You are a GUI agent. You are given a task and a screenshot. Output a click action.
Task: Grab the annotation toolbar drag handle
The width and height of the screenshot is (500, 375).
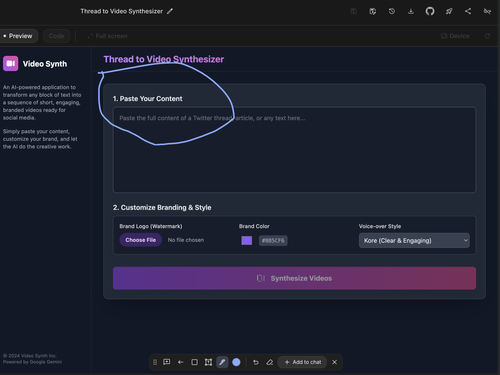pyautogui.click(x=155, y=362)
